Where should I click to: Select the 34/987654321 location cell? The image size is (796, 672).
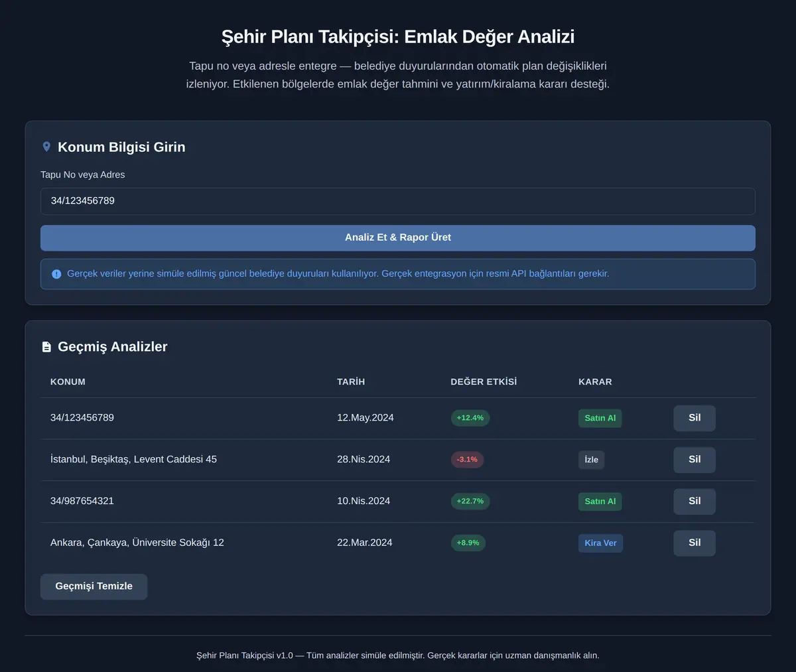point(82,502)
